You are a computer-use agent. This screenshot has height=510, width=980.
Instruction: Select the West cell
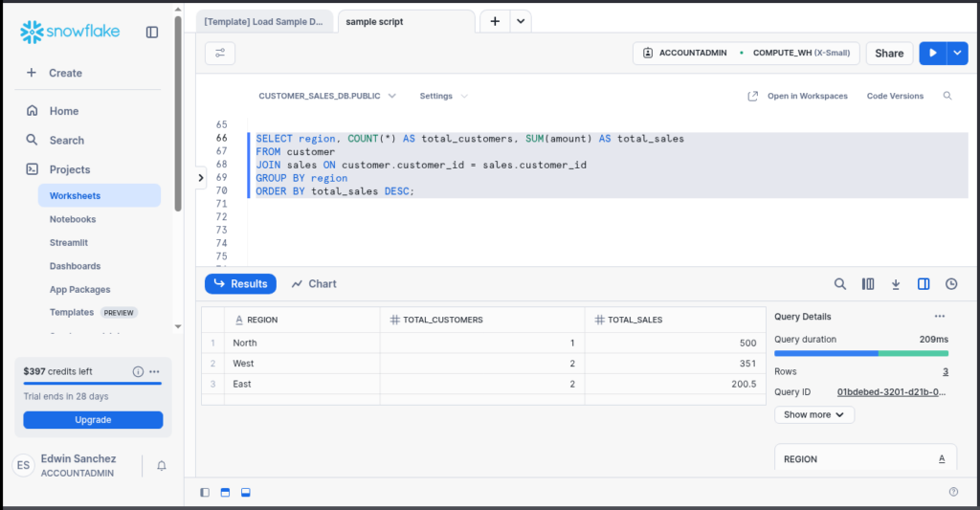coord(302,364)
